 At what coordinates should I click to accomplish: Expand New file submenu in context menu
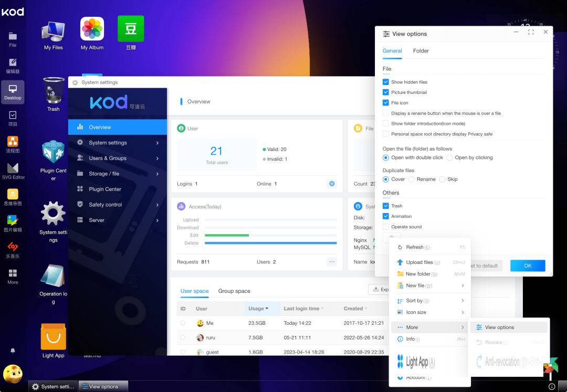[430, 285]
